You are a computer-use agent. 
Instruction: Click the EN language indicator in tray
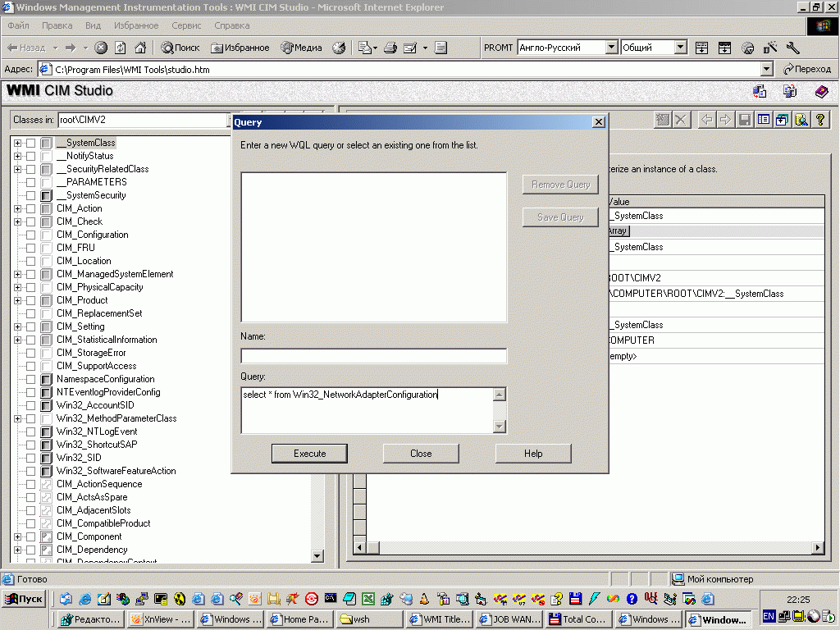(x=768, y=617)
